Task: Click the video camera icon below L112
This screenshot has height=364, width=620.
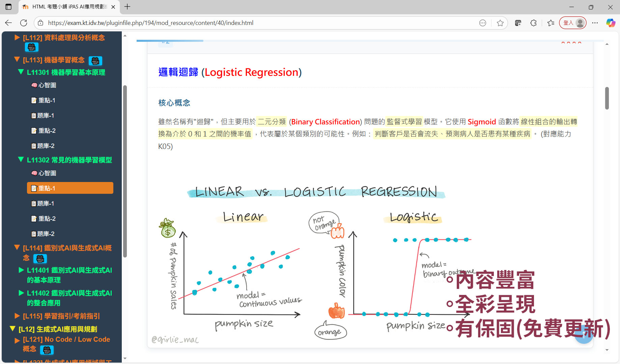Action: pyautogui.click(x=31, y=48)
